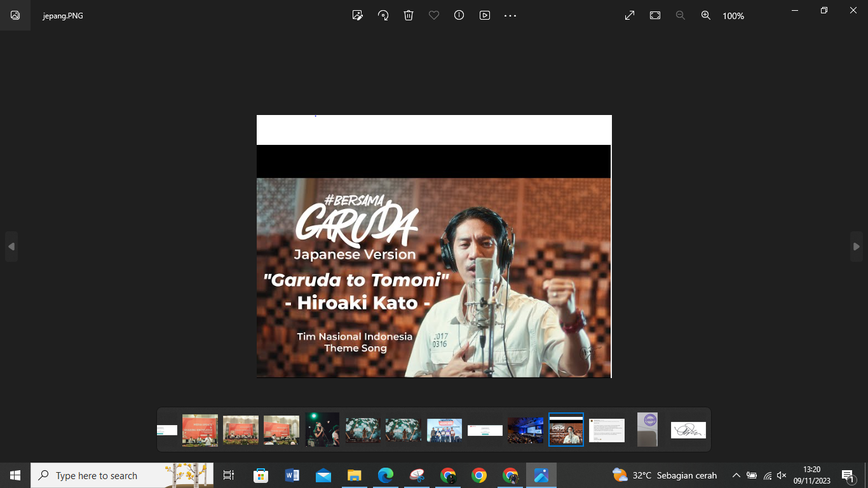The width and height of the screenshot is (868, 488).
Task: Open Task View on the taskbar
Action: click(x=229, y=475)
